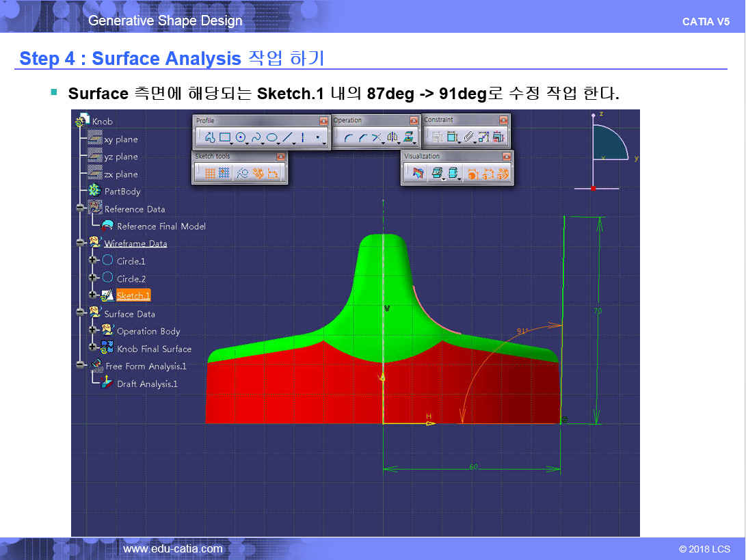The height and width of the screenshot is (560, 746).
Task: Click the Corner fillet operation icon
Action: (x=348, y=137)
